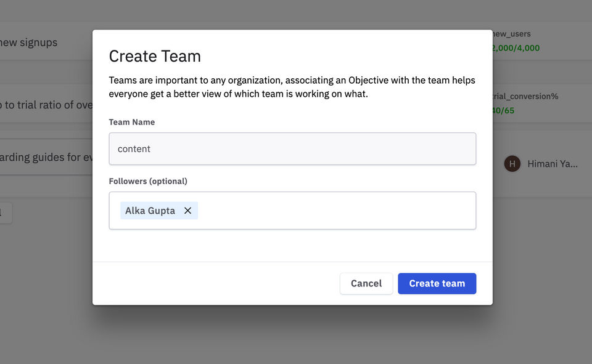
Task: Click the partially visible button at left edge
Action: point(5,213)
